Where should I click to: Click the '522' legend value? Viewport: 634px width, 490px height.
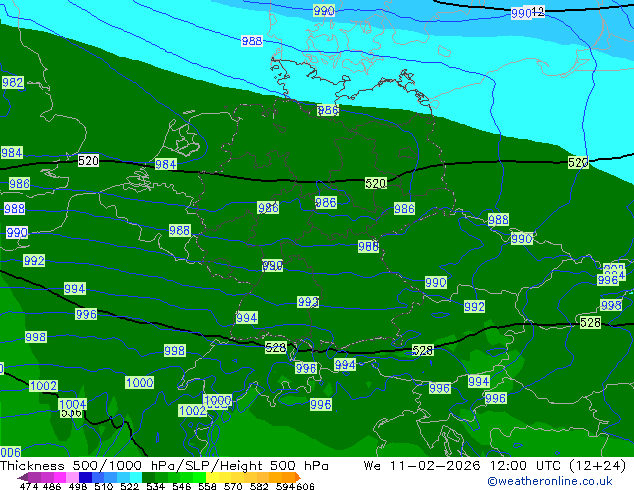pyautogui.click(x=129, y=486)
